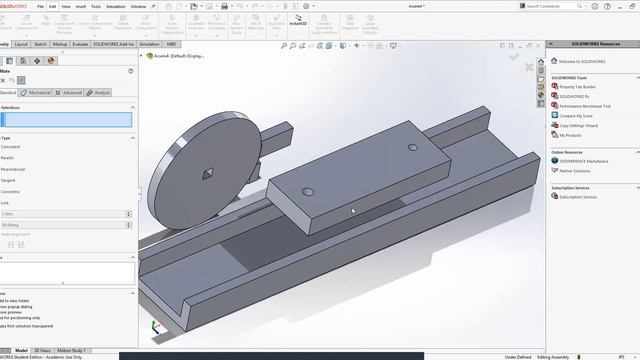
Task: Open Welcome to SOLIDWORKS link
Action: click(x=578, y=61)
